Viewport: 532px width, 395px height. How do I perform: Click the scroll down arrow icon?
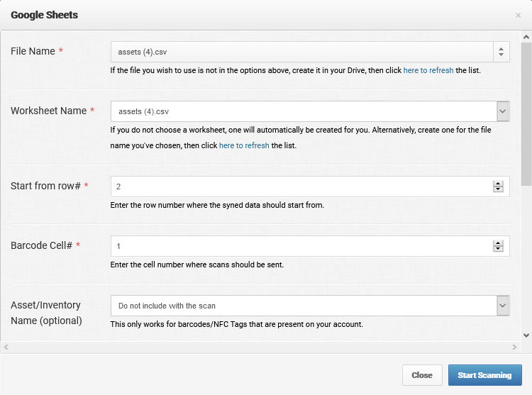click(526, 335)
